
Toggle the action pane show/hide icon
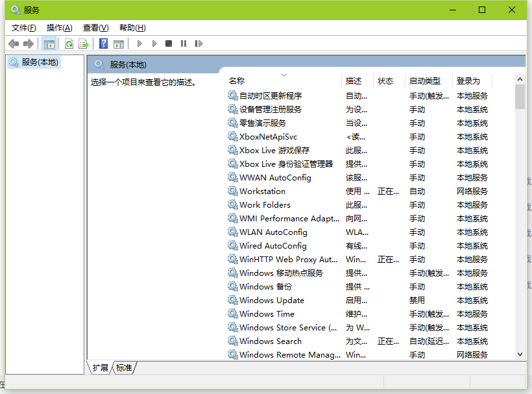coord(119,43)
